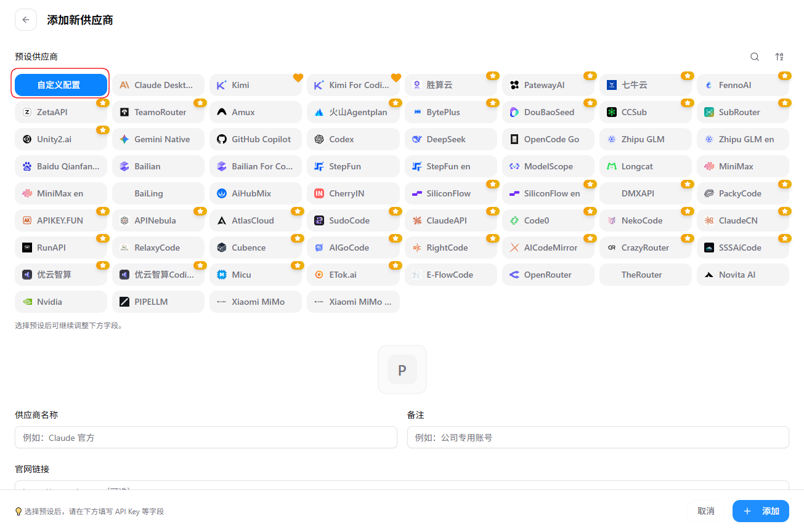Select the PatewayAI preset

548,85
